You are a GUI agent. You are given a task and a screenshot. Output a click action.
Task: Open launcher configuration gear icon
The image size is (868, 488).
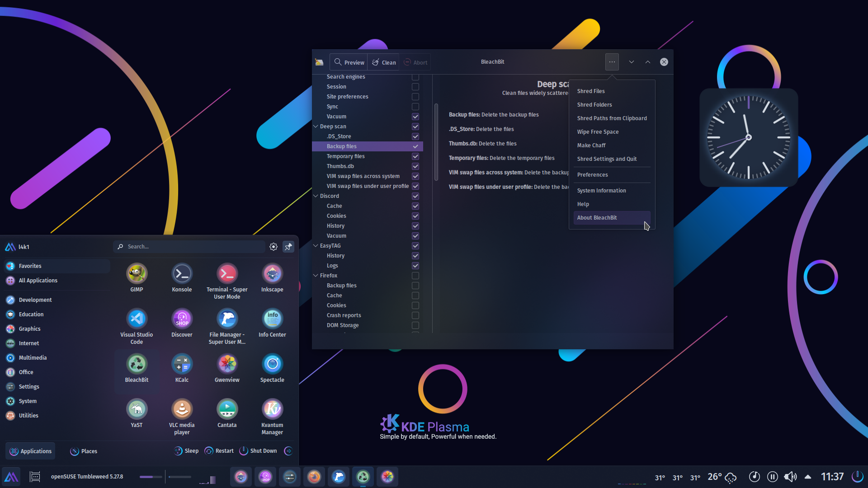(274, 247)
